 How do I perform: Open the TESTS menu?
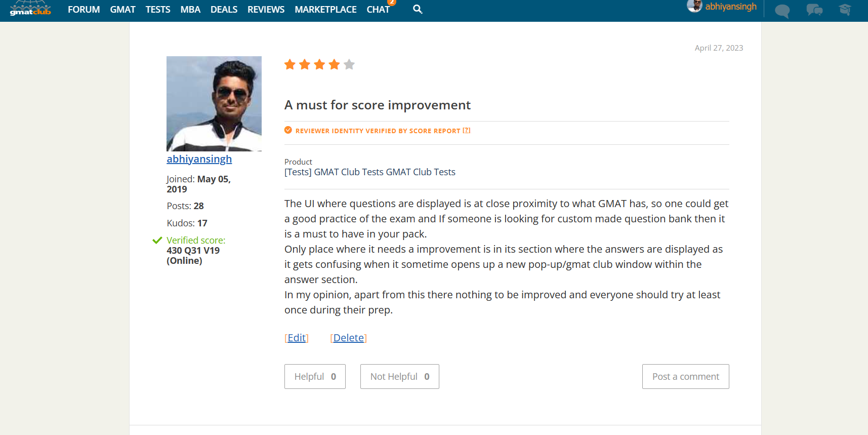(158, 10)
